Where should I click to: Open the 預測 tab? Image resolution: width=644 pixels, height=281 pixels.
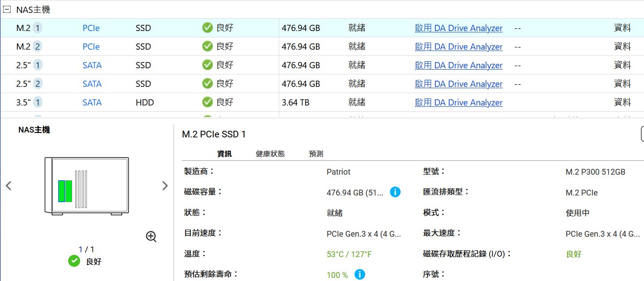tap(316, 154)
